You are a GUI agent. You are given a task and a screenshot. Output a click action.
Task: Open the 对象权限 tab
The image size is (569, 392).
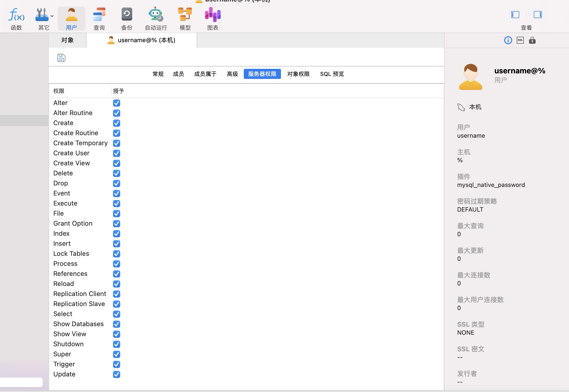click(298, 74)
